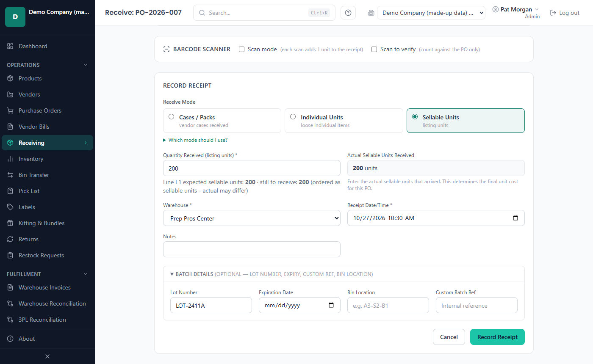Open the Demo Company selector dropdown
The image size is (593, 364).
[x=431, y=13]
